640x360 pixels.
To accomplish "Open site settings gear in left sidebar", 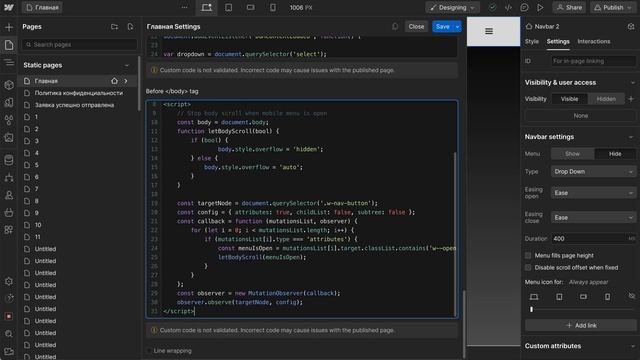I will pos(9,281).
